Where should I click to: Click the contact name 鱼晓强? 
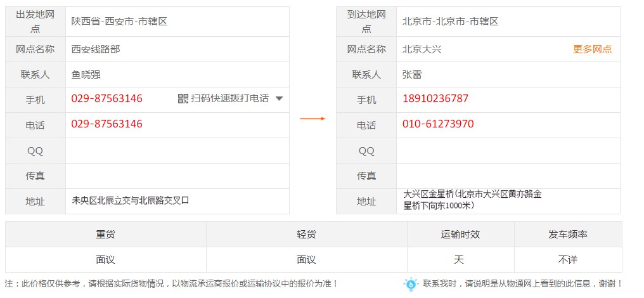coord(86,75)
